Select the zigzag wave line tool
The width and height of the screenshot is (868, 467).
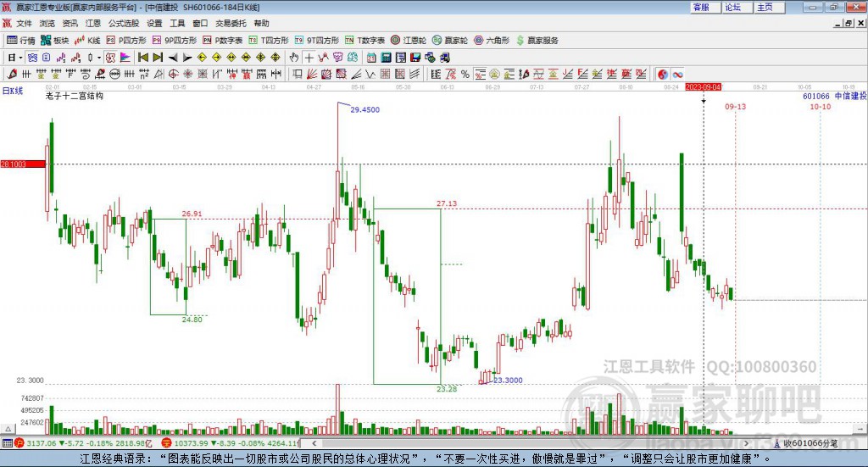[370, 74]
